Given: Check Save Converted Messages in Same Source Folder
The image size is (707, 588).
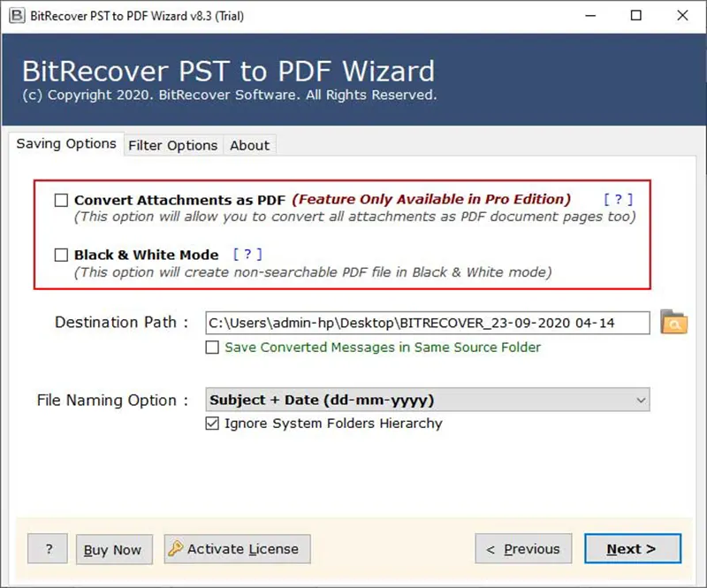Looking at the screenshot, I should click(212, 347).
